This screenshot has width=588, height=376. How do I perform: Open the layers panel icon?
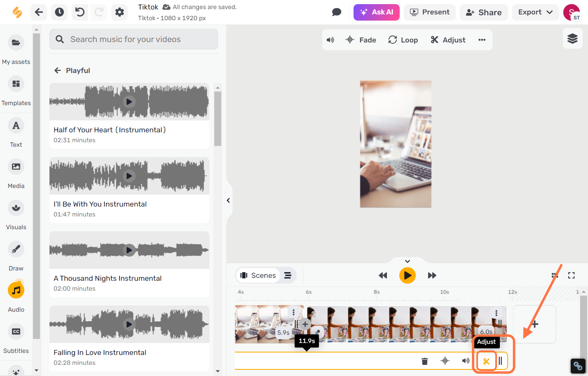click(572, 39)
